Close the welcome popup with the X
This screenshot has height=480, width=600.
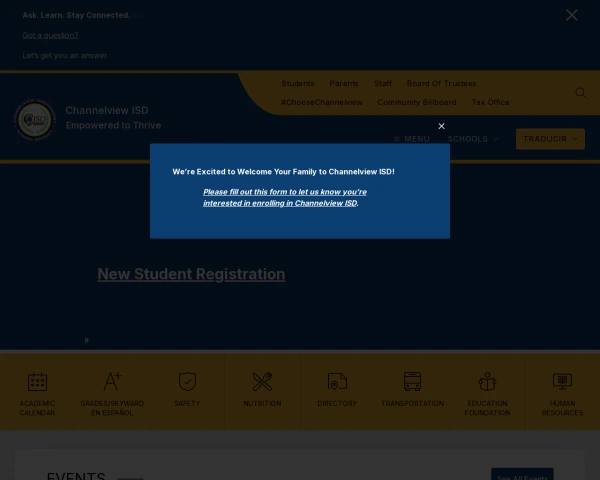(x=441, y=126)
